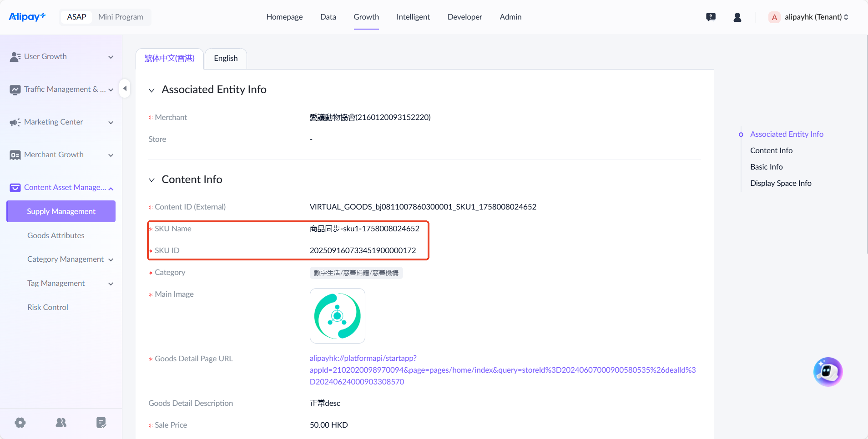
Task: Switch to the Mini Program mode
Action: (121, 17)
